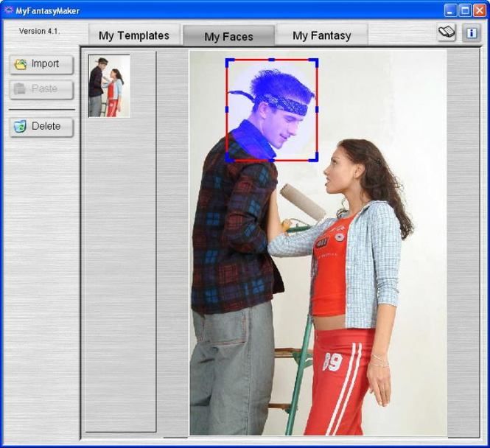
Task: Click right-middle handle of face selection box
Action: (317, 109)
